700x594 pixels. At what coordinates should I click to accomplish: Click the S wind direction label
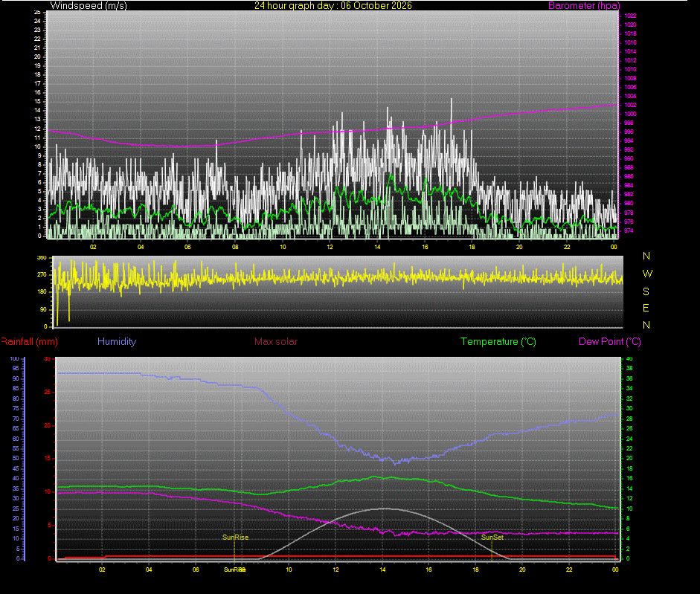coord(646,291)
